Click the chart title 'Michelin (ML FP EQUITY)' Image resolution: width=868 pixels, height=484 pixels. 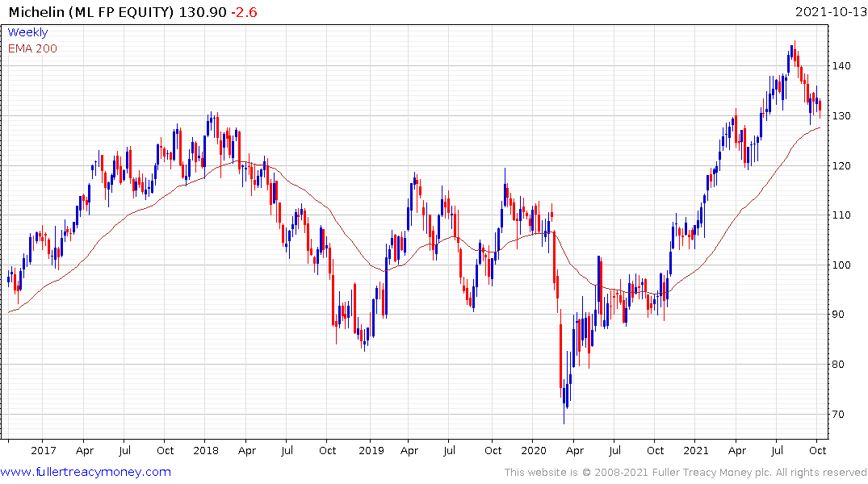click(x=91, y=12)
